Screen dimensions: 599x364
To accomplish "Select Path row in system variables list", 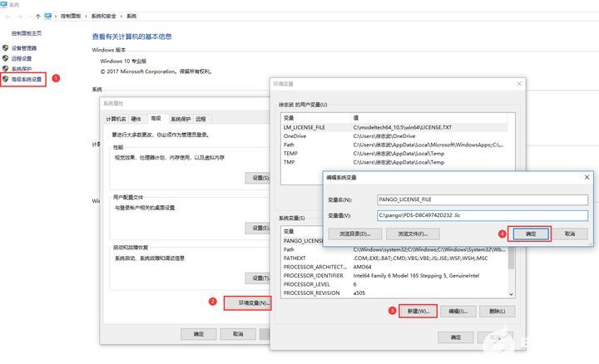I will (395, 249).
